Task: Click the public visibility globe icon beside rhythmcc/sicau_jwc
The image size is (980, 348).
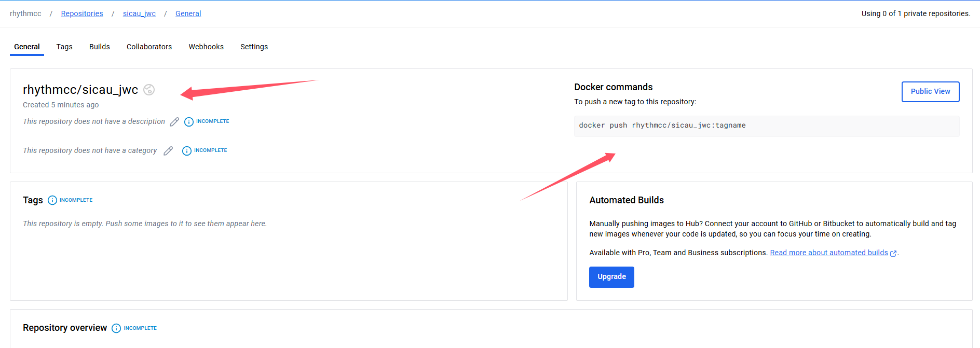Action: point(149,90)
